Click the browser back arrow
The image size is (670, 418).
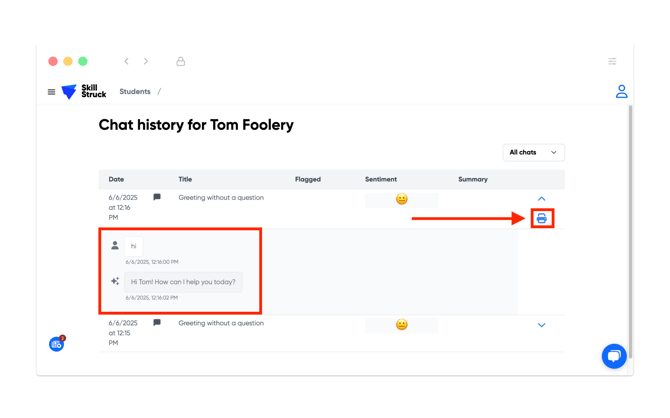click(126, 62)
